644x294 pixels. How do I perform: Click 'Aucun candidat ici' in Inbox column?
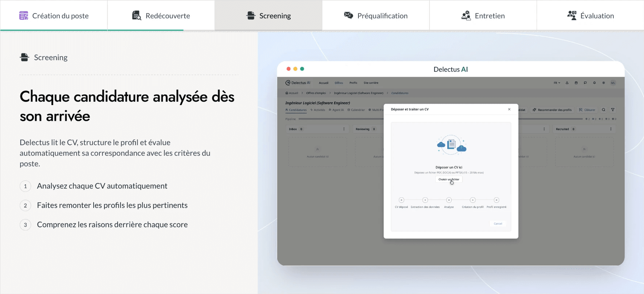coord(318,156)
